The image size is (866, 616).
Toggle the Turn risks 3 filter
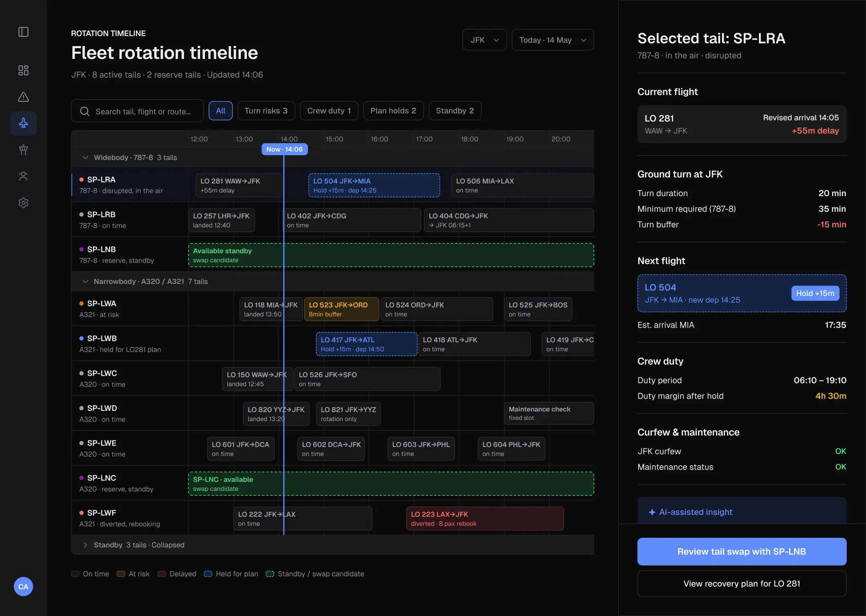[266, 111]
